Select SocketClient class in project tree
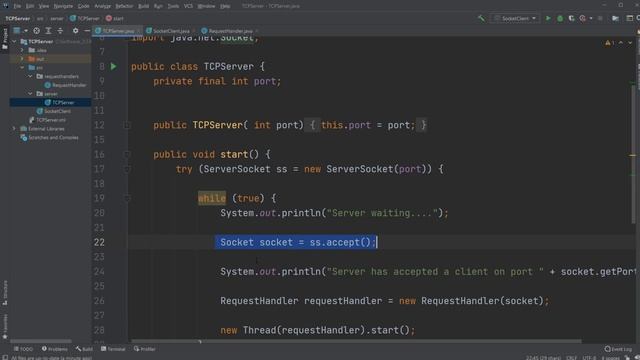The width and height of the screenshot is (640, 360). [53, 111]
